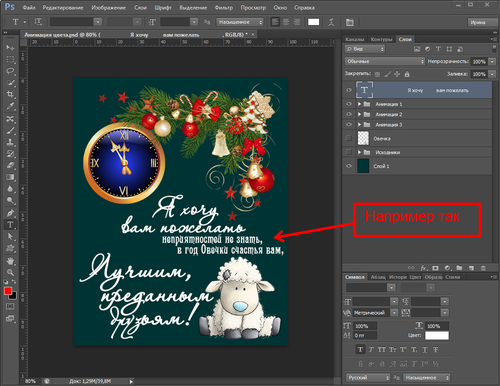This screenshot has height=386, width=500.
Task: Switch to the Стили tab
Action: [453, 277]
